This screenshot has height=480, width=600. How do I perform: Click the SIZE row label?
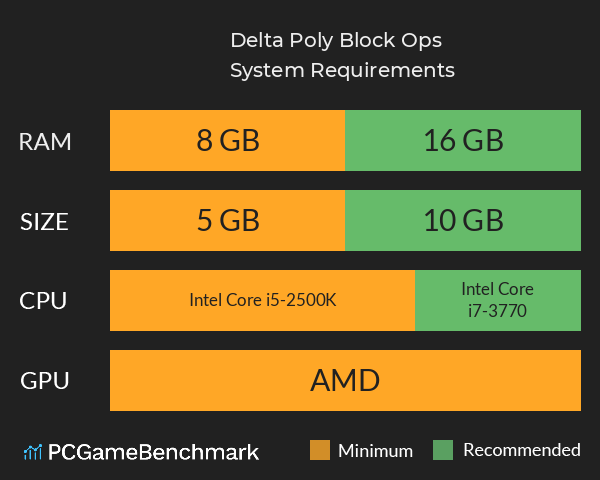(x=45, y=221)
